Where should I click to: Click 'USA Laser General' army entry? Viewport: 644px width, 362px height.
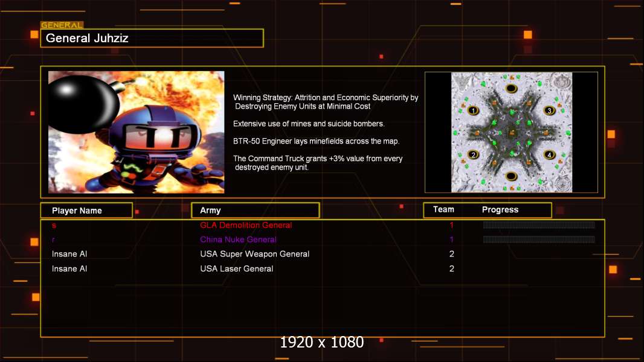pos(237,268)
